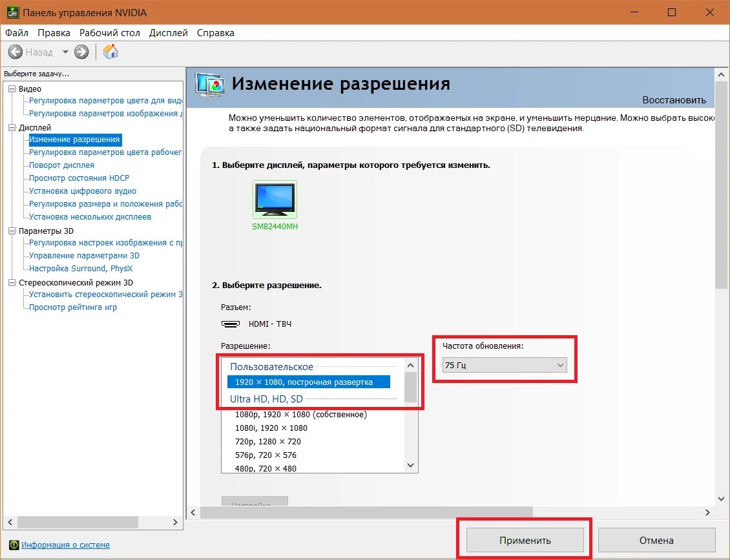Open the Справка menu
The height and width of the screenshot is (560, 730).
216,32
